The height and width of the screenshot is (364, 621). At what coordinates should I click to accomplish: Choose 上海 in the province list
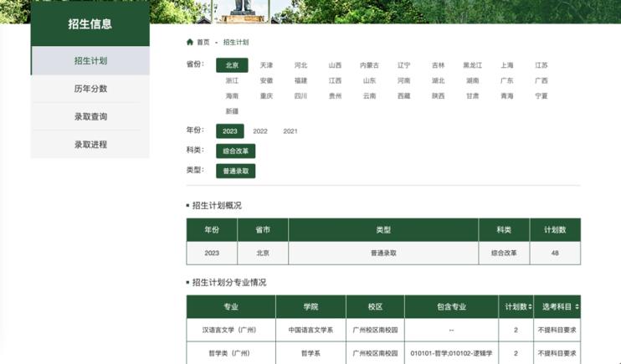click(x=507, y=65)
